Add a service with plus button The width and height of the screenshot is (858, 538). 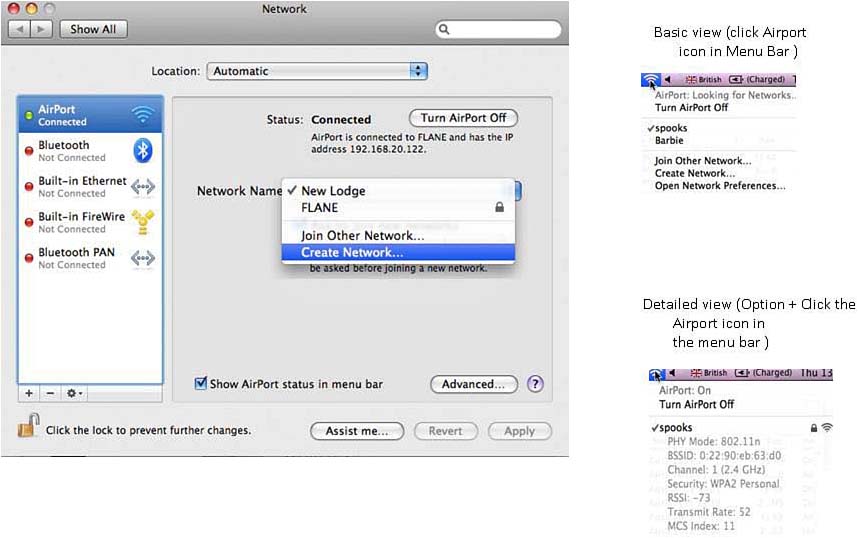pos(29,393)
